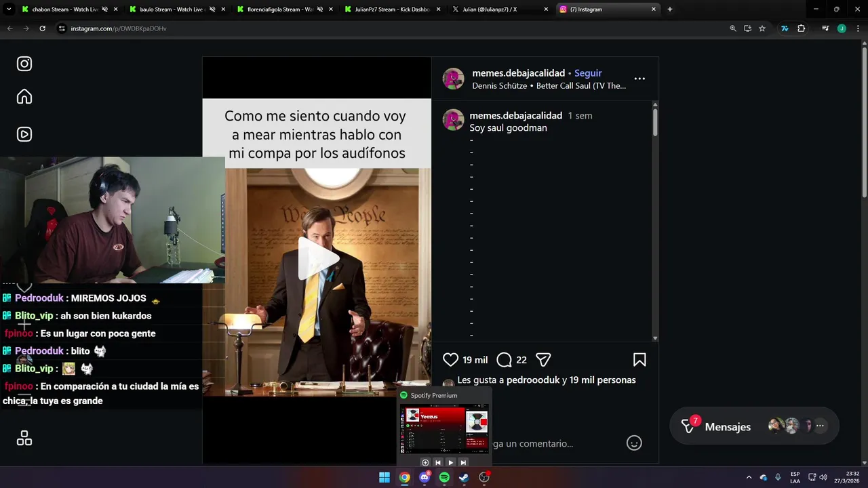
Task: Install app icon in address bar
Action: point(747,28)
